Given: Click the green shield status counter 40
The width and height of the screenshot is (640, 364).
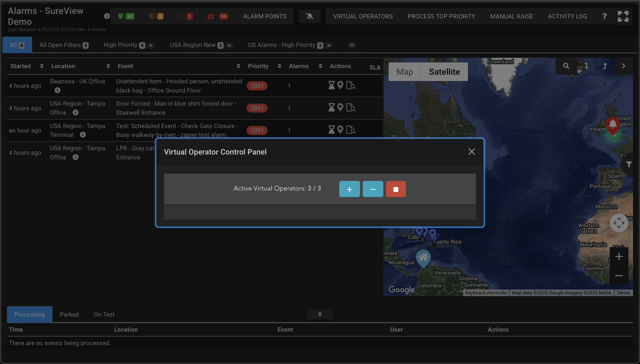Looking at the screenshot, I should pyautogui.click(x=126, y=17).
